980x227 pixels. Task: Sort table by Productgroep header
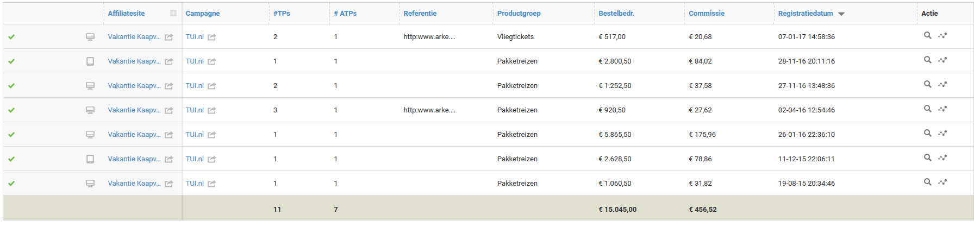(x=519, y=13)
